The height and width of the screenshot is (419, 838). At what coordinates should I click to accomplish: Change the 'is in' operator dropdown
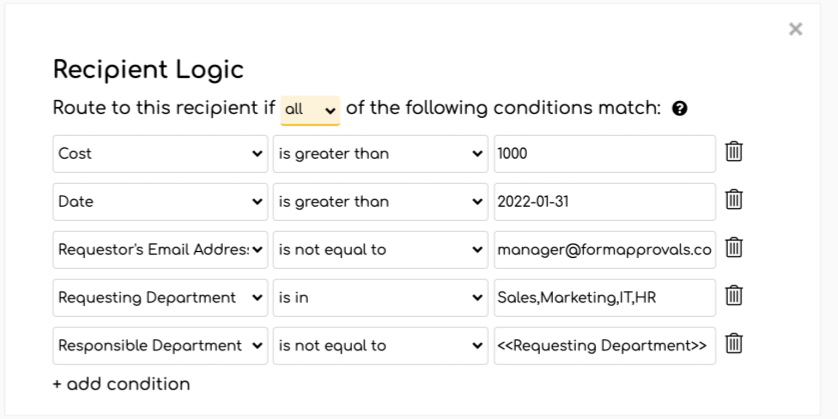(x=381, y=298)
